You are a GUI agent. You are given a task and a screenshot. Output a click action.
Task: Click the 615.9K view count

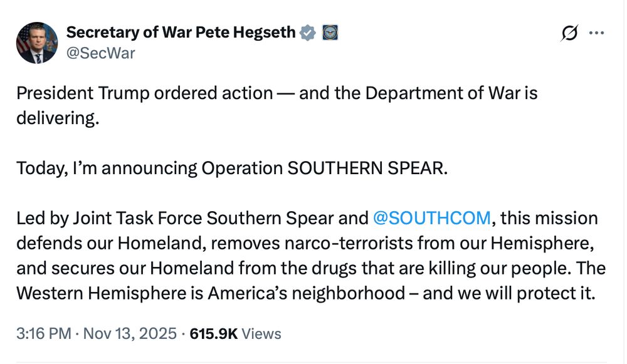213,333
